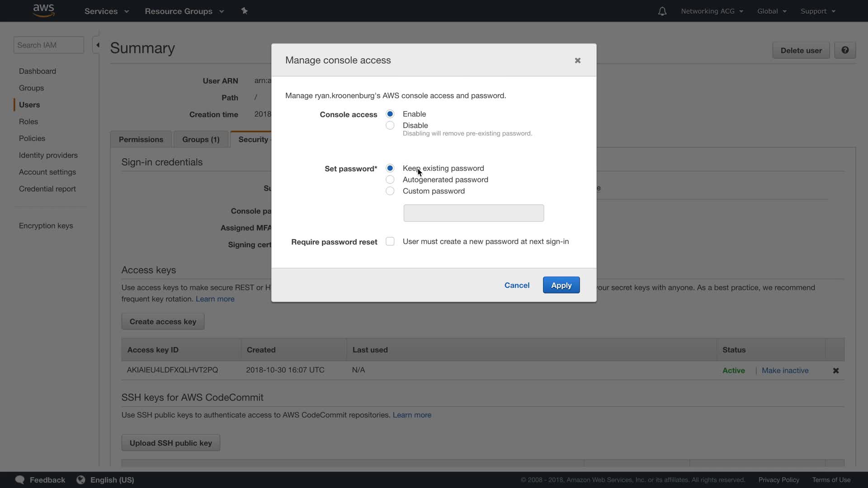Image resolution: width=868 pixels, height=488 pixels.
Task: Open the Networking ACG account menu
Action: coord(712,11)
